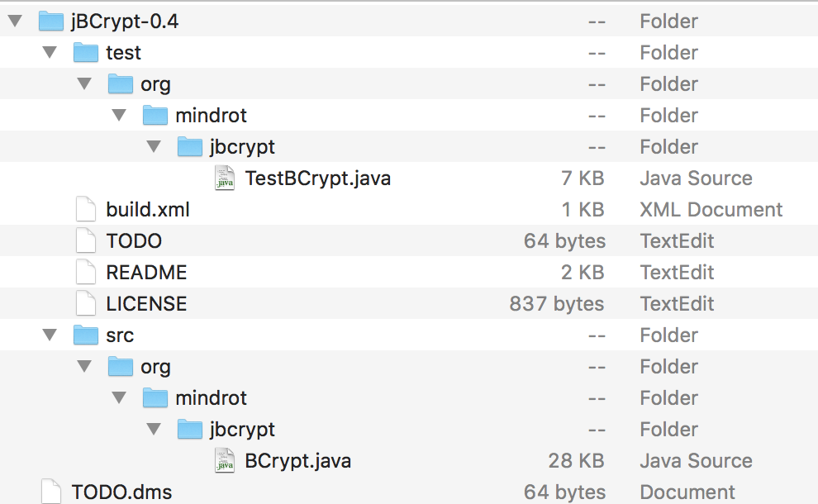Click the build.xml document icon
Viewport: 818px width, 504px height.
tap(86, 210)
